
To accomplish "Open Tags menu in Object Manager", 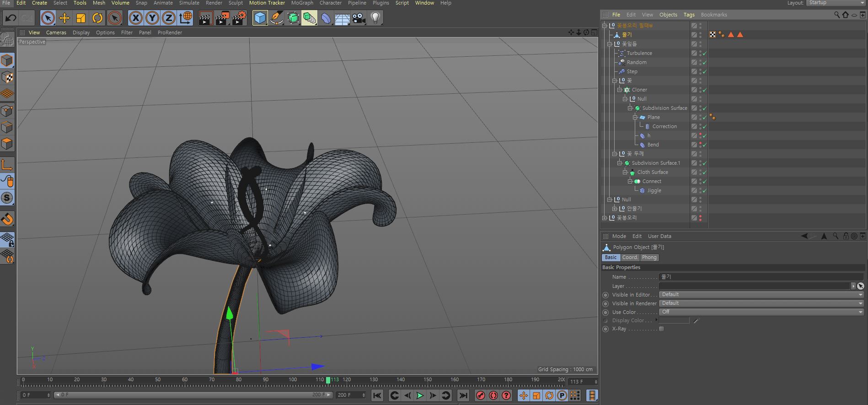I will pos(689,15).
